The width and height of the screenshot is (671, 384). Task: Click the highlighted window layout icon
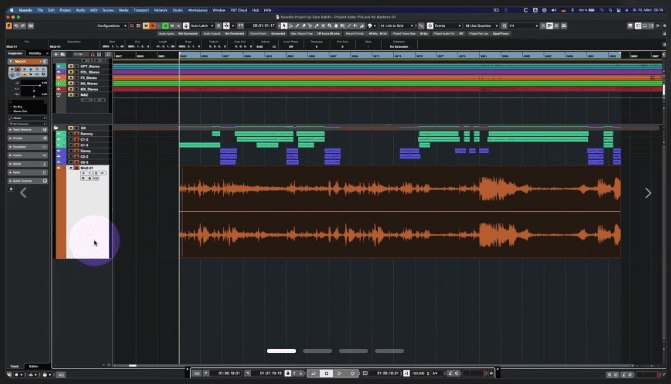point(638,26)
